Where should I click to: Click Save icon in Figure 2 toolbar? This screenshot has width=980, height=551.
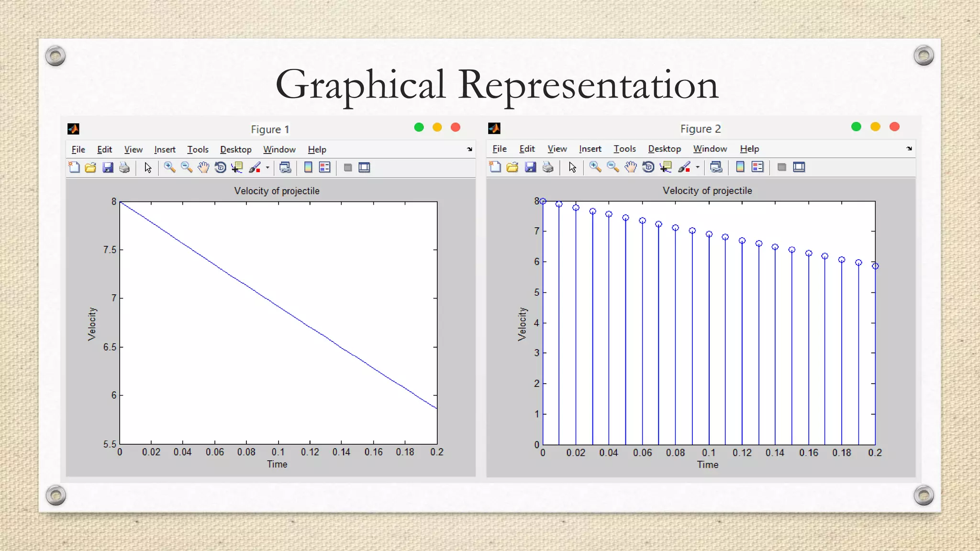pos(530,167)
